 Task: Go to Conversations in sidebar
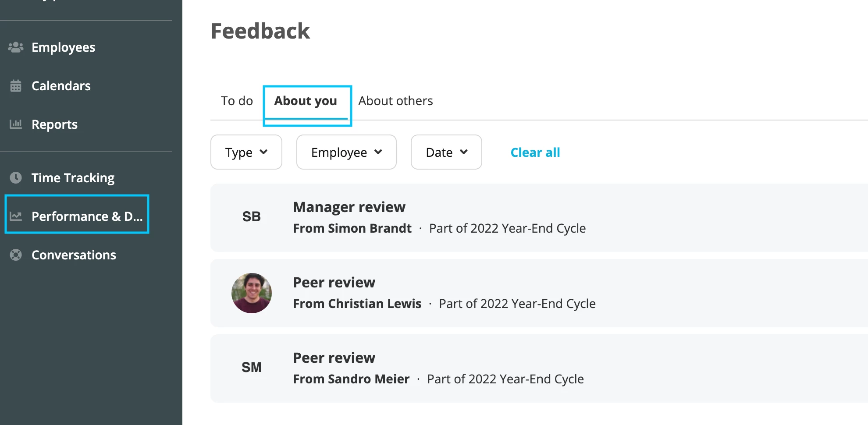click(x=74, y=255)
